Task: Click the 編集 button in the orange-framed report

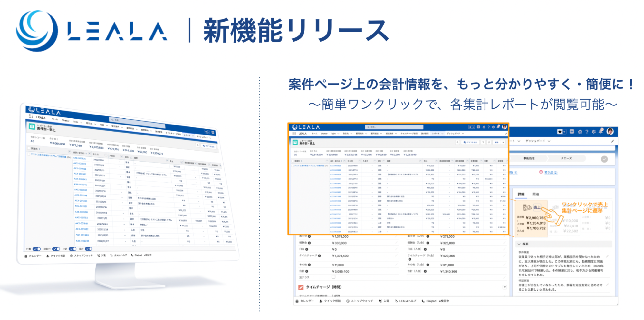Action: click(x=496, y=142)
